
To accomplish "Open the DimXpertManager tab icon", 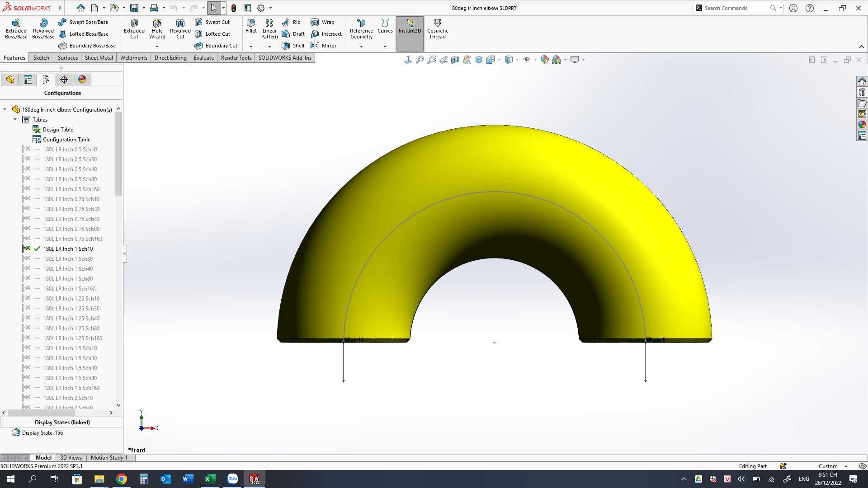I will (64, 80).
